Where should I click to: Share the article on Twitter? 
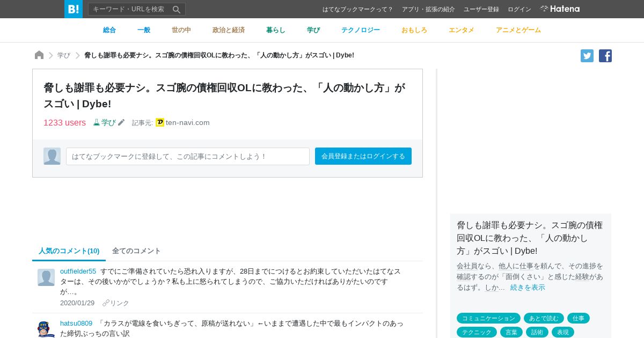[587, 56]
